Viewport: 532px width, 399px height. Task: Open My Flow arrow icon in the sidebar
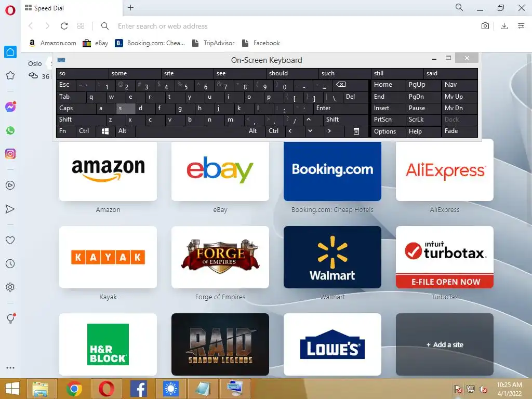pyautogui.click(x=10, y=209)
